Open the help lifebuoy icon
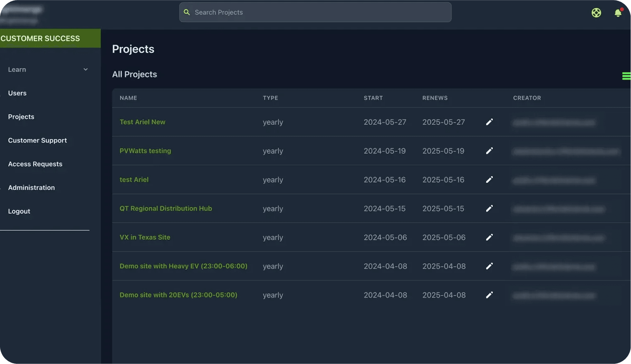Screen dimensions: 631x364 pos(596,13)
